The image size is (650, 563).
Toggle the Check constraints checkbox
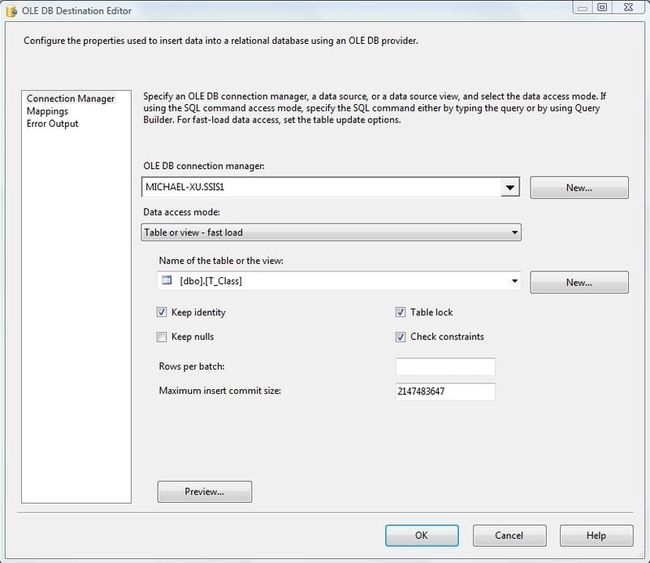point(400,337)
